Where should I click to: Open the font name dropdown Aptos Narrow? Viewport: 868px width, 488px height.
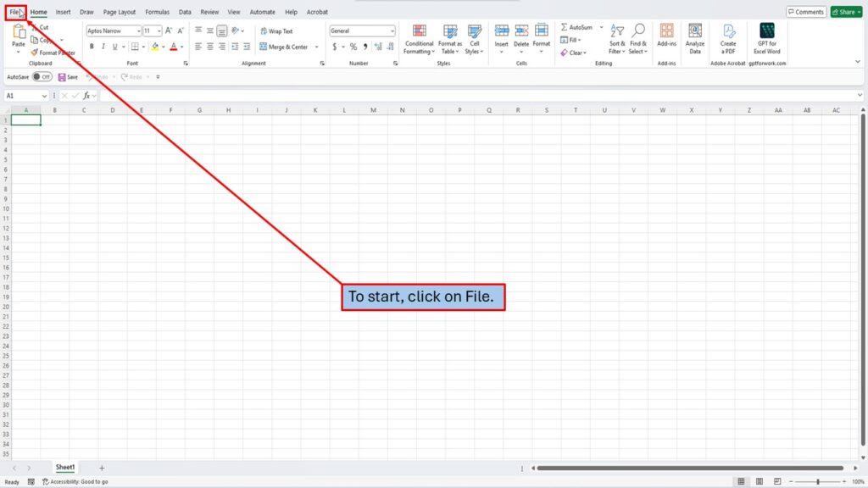pyautogui.click(x=114, y=30)
